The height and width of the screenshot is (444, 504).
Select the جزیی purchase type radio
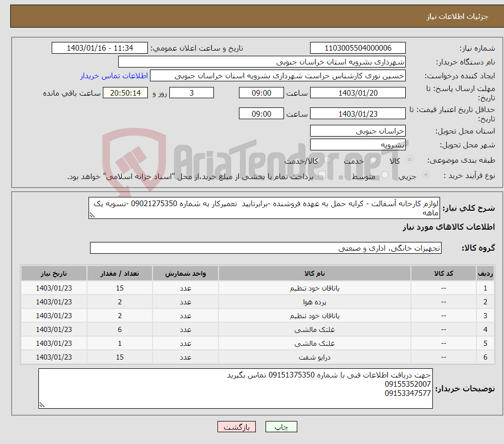tap(426, 175)
